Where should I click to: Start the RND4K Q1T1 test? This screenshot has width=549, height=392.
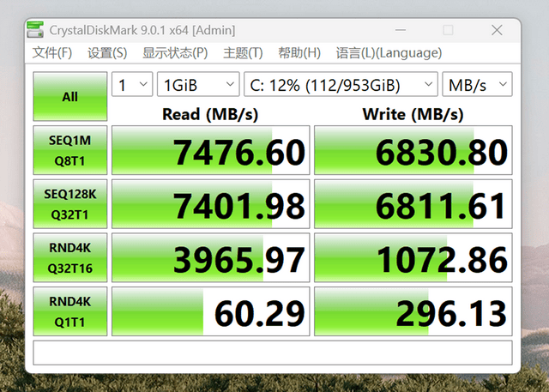pyautogui.click(x=70, y=311)
